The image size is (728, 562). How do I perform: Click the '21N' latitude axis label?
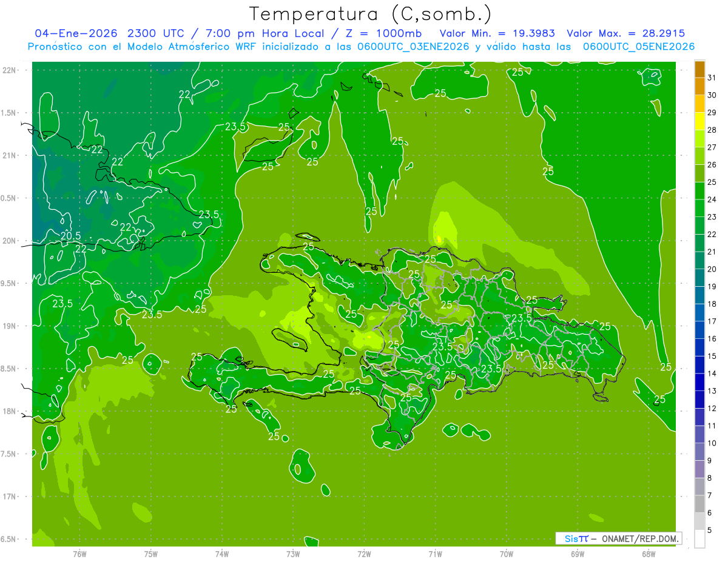9,155
